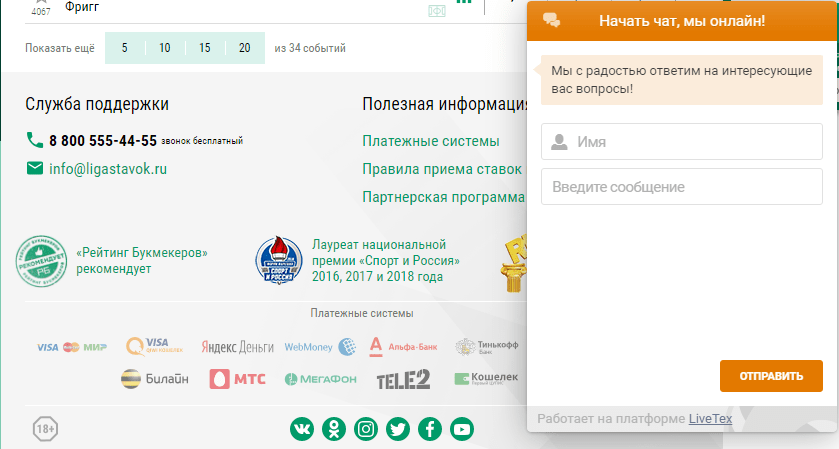
Task: Click the Рейтинг Букмекеров green stamp badge
Action: coord(41,261)
